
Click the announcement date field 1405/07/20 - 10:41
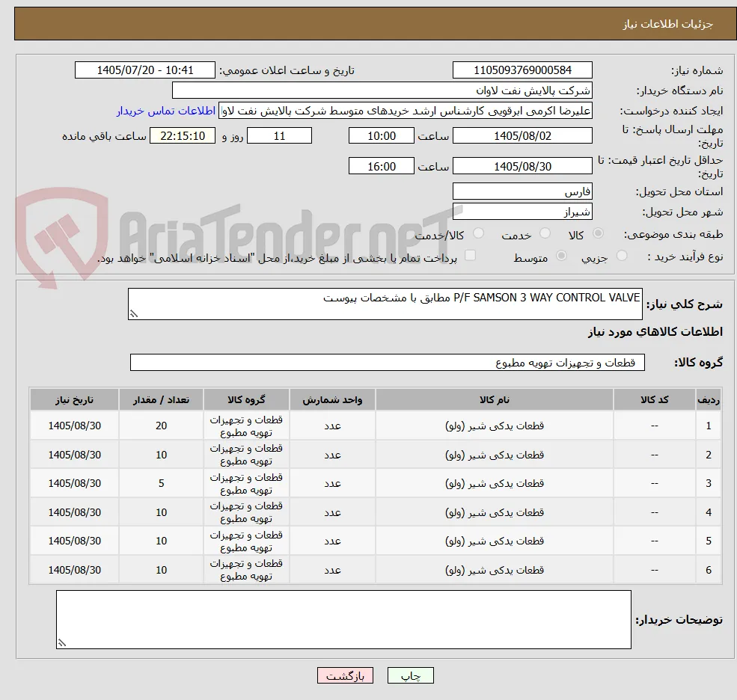point(144,70)
